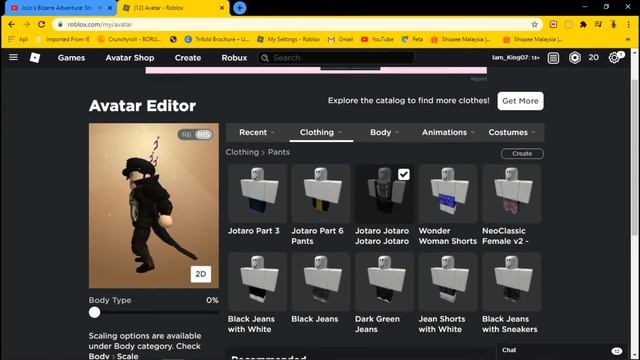The height and width of the screenshot is (360, 640).
Task: Click the Report ad link
Action: [478, 79]
